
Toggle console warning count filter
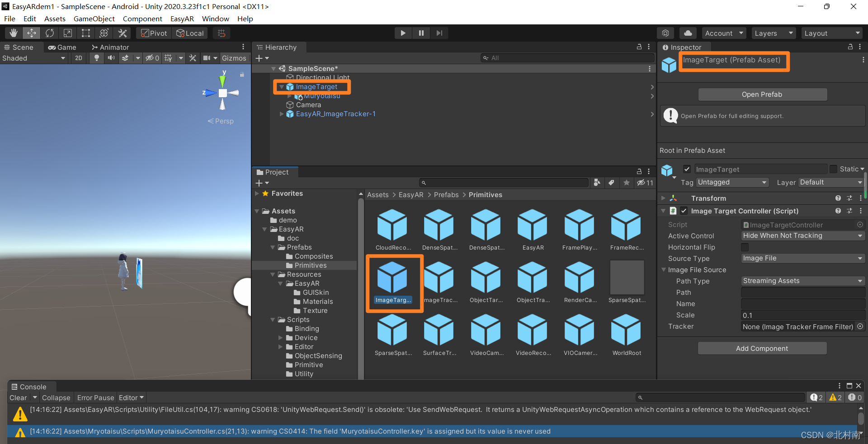pyautogui.click(x=835, y=397)
